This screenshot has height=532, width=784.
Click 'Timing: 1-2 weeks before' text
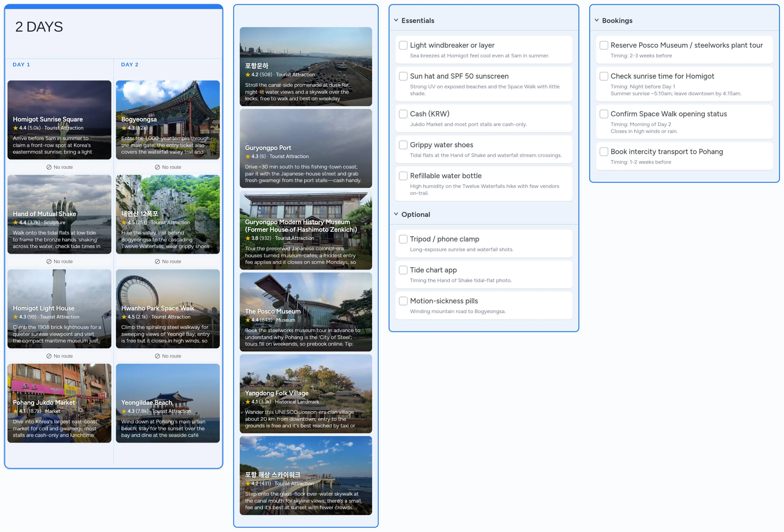[641, 162]
